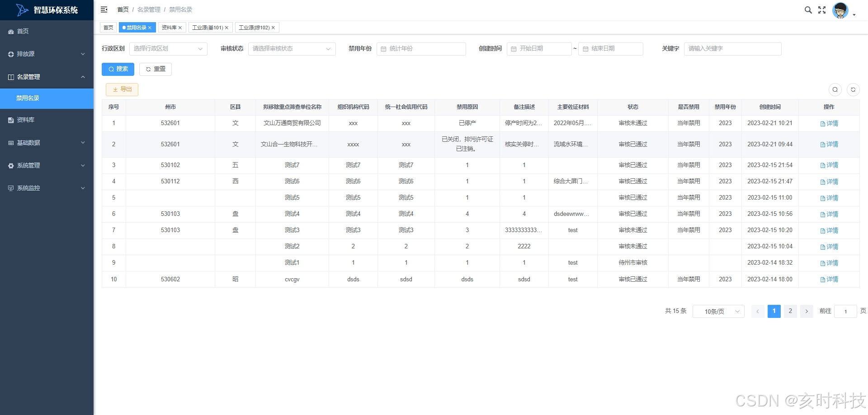Open 详情 for 测试4 row
The height and width of the screenshot is (415, 868).
829,214
